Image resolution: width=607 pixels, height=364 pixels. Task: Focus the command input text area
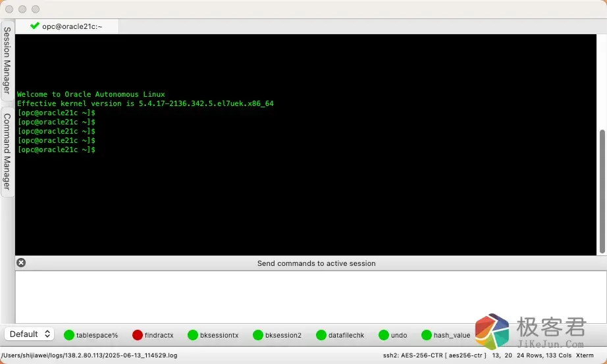tap(311, 297)
